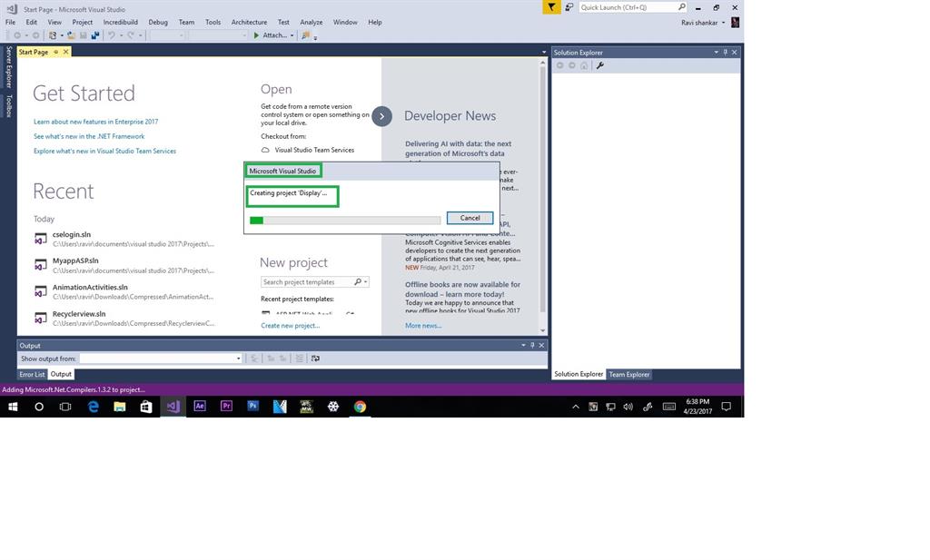The image size is (930, 560).
Task: Open the document tab list dropdown arrow
Action: coord(544,52)
